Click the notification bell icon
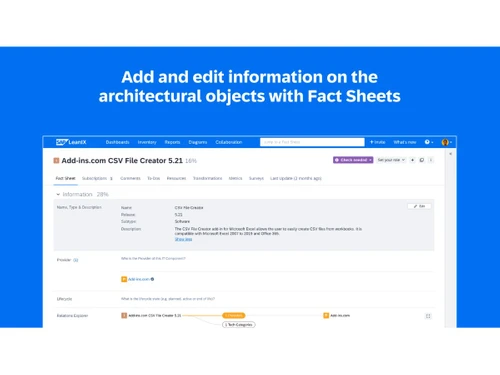The height and width of the screenshot is (375, 500). 412,160
